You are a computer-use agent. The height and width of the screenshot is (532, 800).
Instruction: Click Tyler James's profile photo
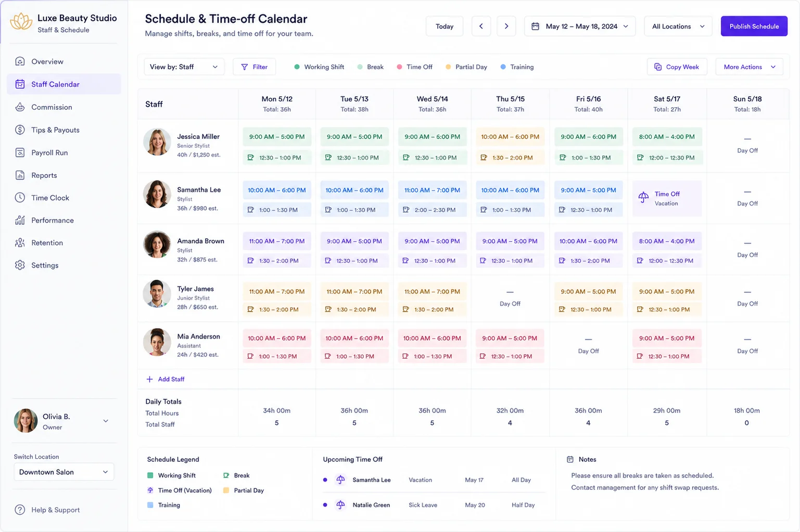click(157, 294)
